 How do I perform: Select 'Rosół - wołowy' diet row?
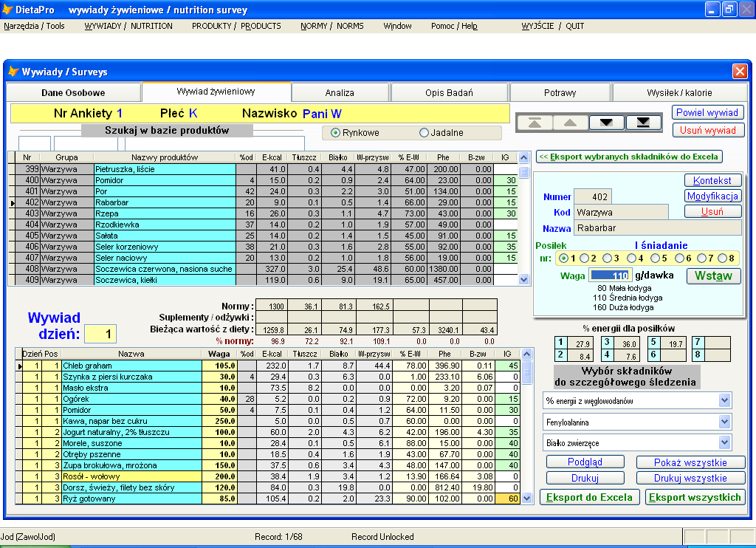270,476
